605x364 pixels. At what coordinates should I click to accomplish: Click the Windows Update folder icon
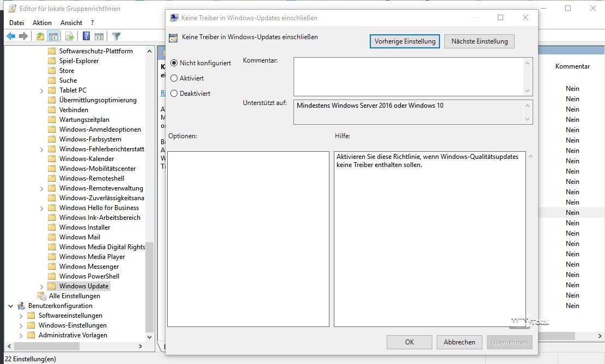pyautogui.click(x=52, y=286)
